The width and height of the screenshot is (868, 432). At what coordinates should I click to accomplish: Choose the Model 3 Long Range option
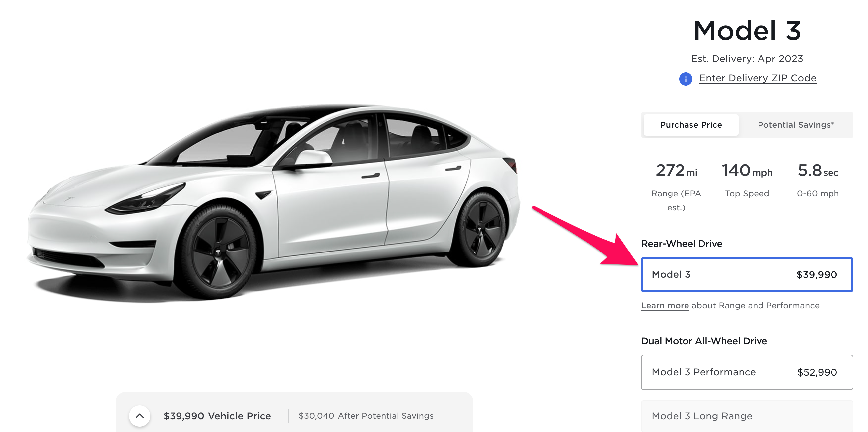pos(747,416)
